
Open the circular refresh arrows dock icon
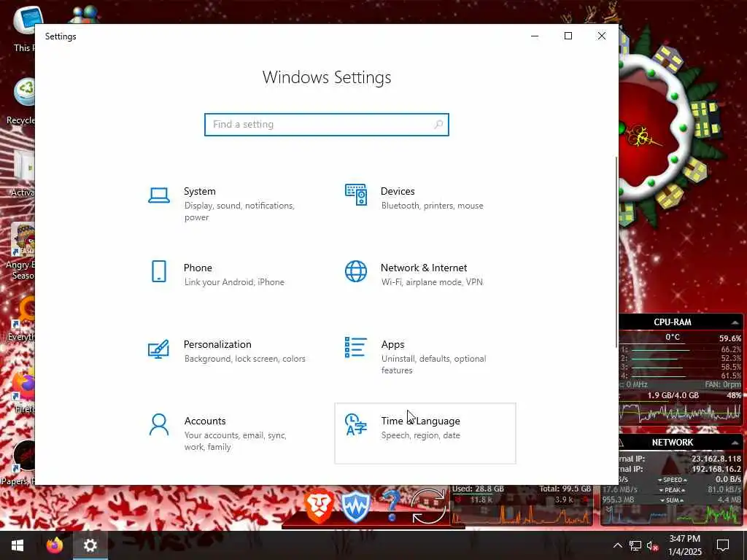coord(428,506)
